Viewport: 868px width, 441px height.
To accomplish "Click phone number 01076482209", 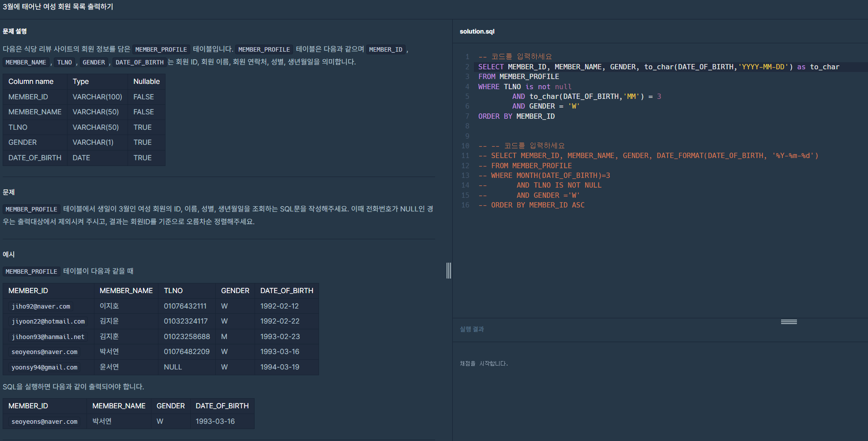I will click(187, 351).
